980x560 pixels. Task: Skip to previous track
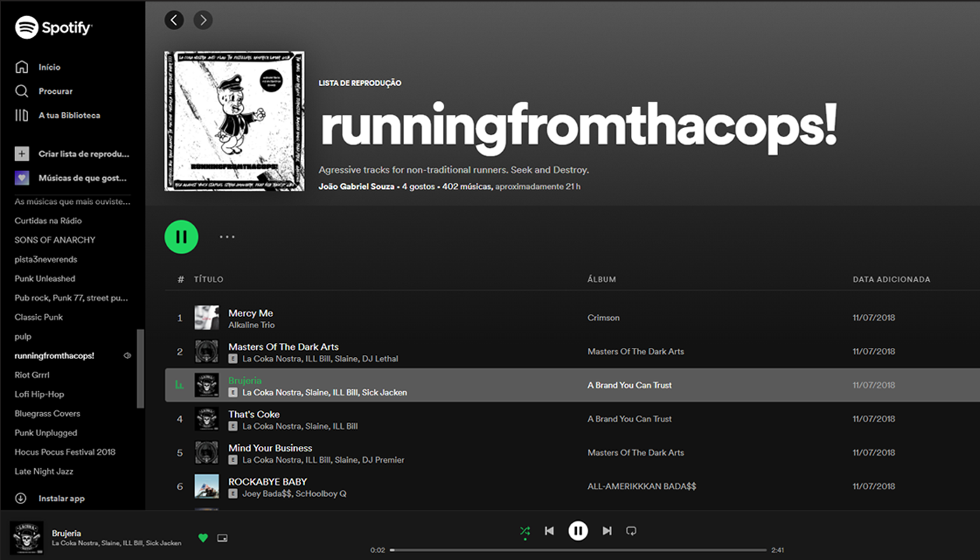pos(549,531)
